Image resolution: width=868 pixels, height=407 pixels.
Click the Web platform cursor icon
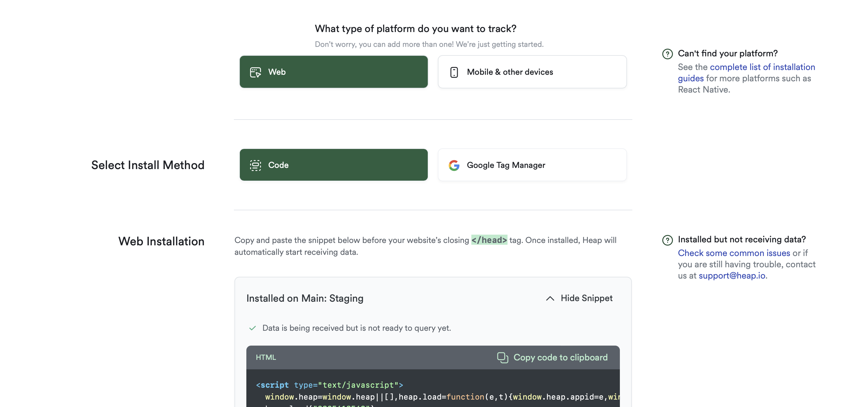[255, 72]
